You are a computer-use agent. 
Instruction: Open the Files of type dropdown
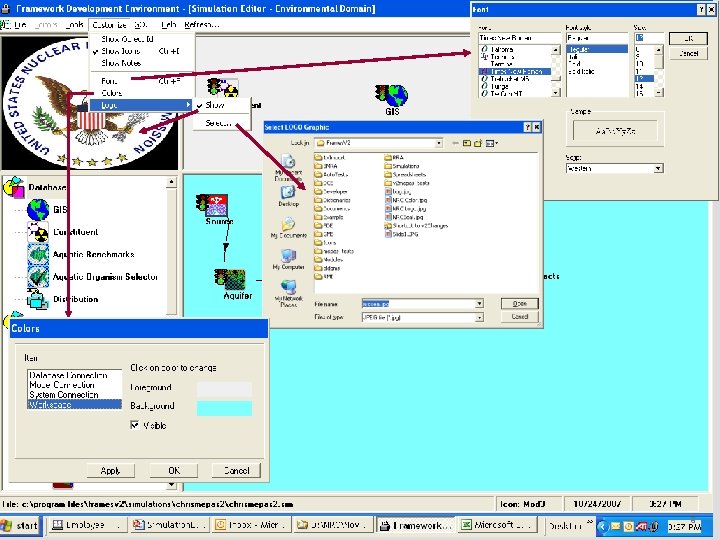tap(479, 317)
